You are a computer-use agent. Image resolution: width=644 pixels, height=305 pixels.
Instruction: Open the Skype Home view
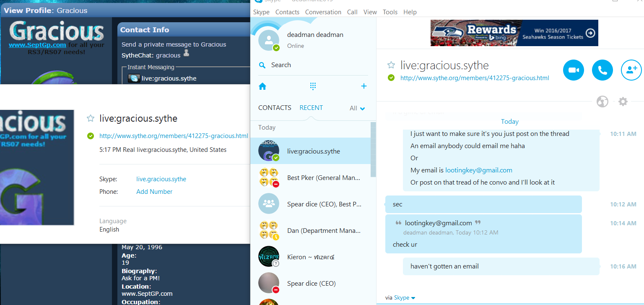point(262,86)
